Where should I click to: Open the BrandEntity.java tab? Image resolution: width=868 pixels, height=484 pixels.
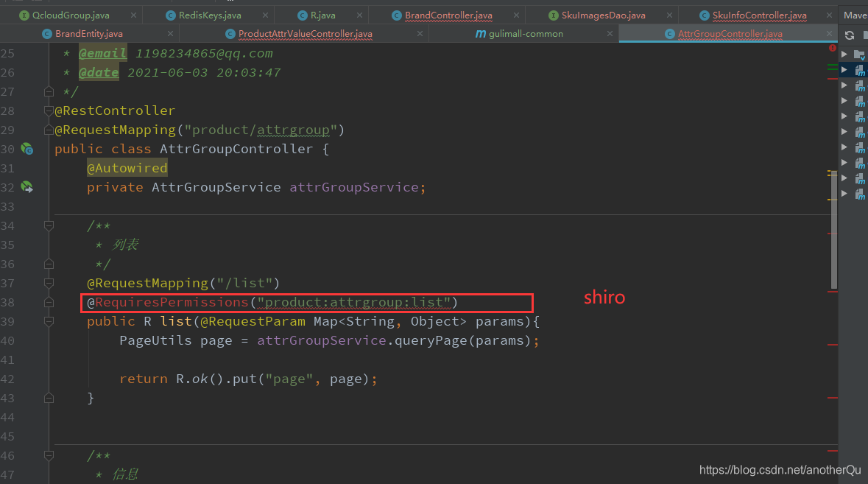click(x=89, y=34)
